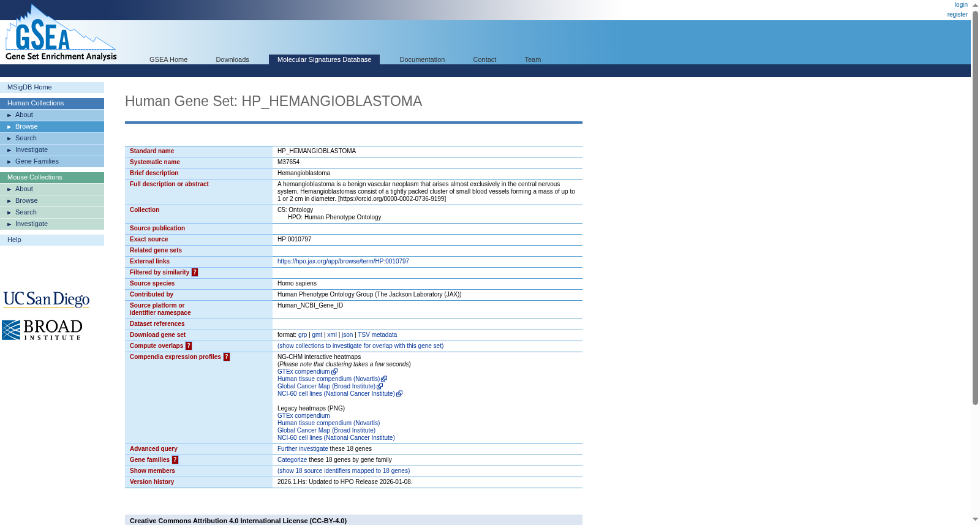This screenshot has width=980, height=525.
Task: Click the Human Collections header
Action: (52, 104)
